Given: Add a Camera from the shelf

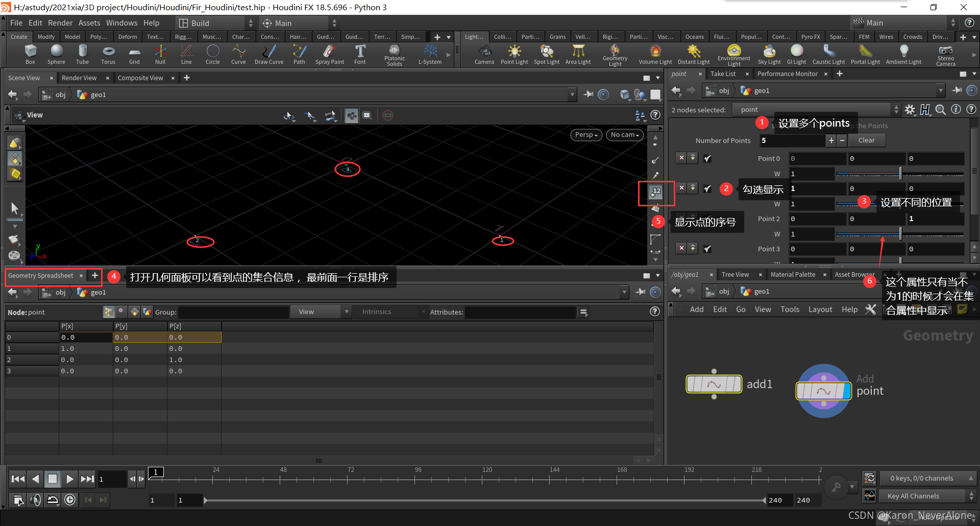Looking at the screenshot, I should click(484, 54).
